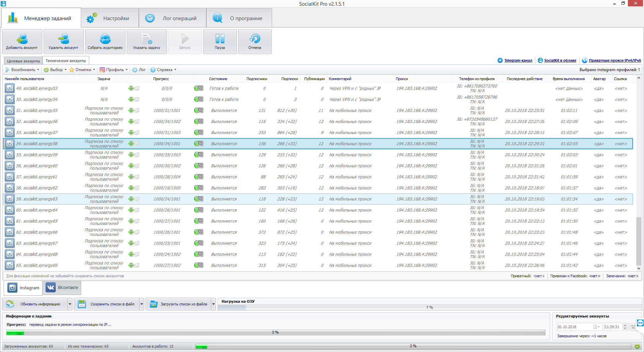Toggle the state switch for socialkit.synergy63
The image size is (644, 352).
click(x=199, y=199)
